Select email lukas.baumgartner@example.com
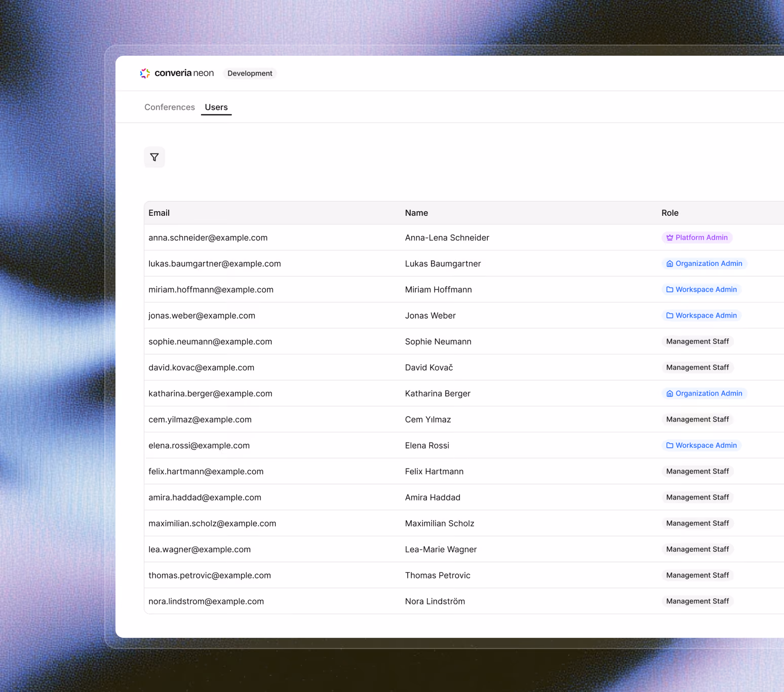Screen dimensions: 784x692 [x=215, y=263]
